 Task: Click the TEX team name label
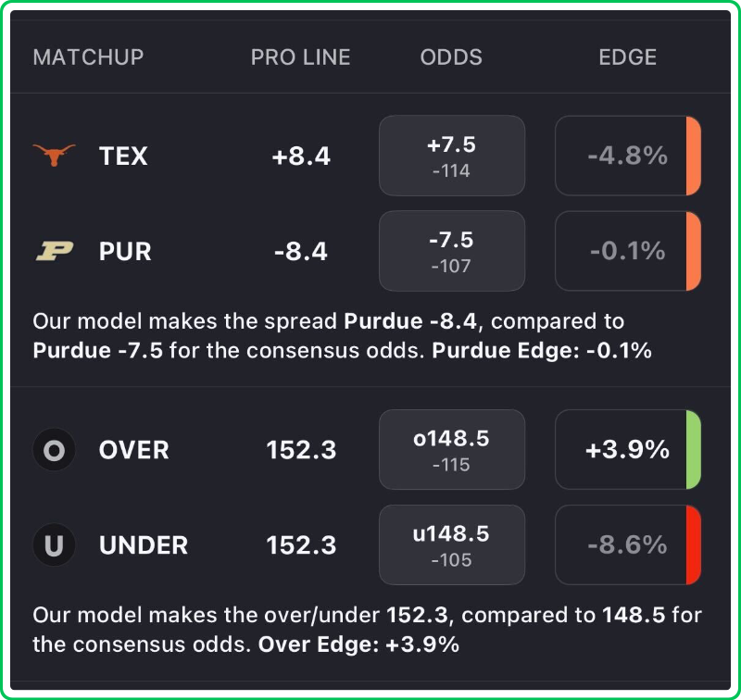(123, 156)
